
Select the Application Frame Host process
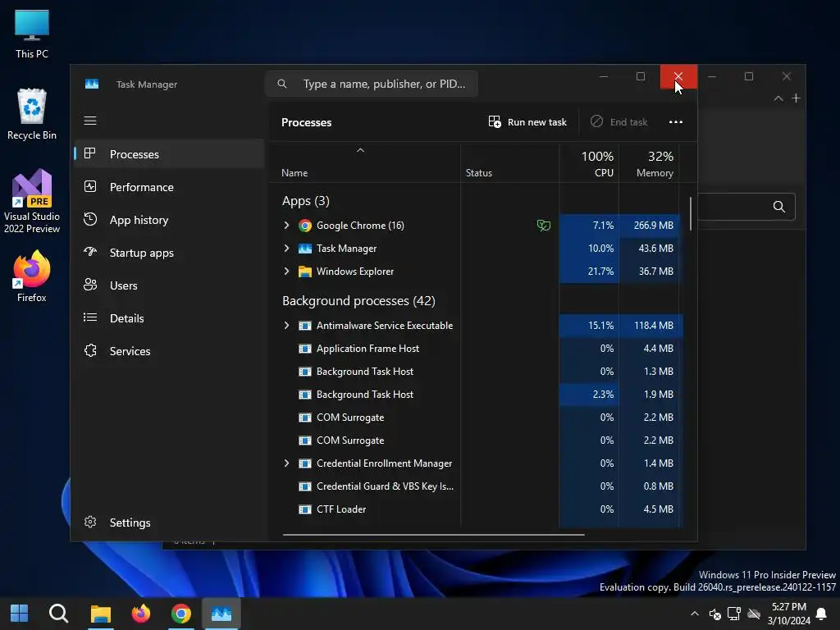click(x=477, y=348)
